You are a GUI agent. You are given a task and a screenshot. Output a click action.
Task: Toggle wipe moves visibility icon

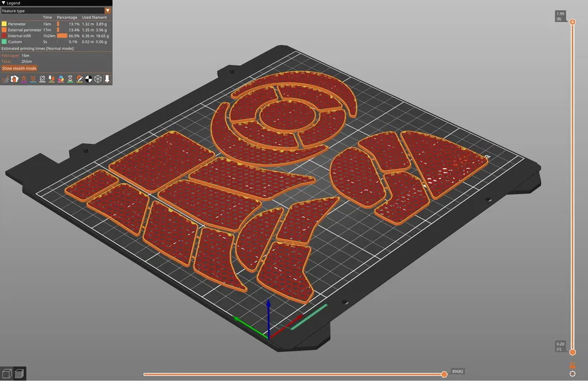(x=15, y=79)
